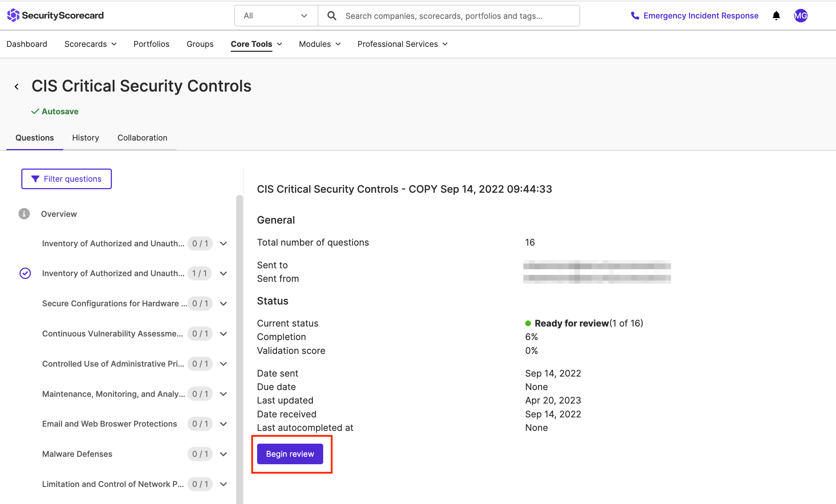The width and height of the screenshot is (836, 504).
Task: Open the MG user avatar menu
Action: pyautogui.click(x=801, y=16)
